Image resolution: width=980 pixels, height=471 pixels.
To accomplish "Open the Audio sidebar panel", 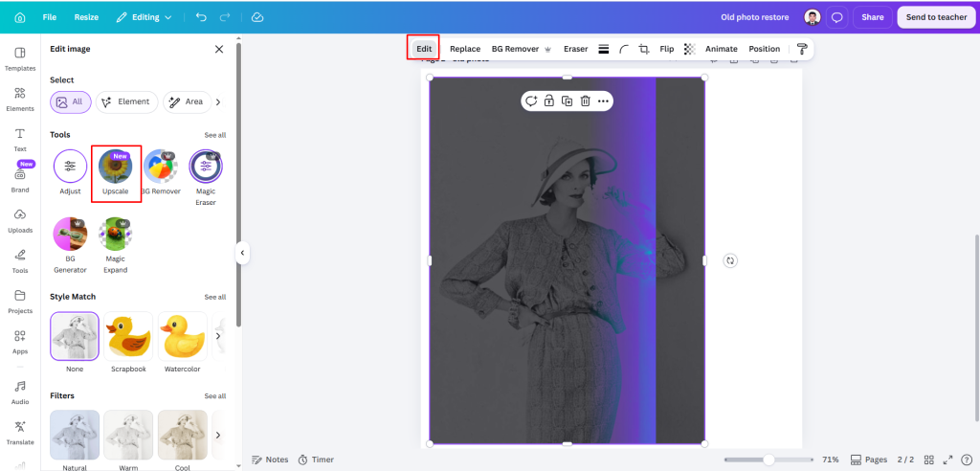I will tap(20, 392).
